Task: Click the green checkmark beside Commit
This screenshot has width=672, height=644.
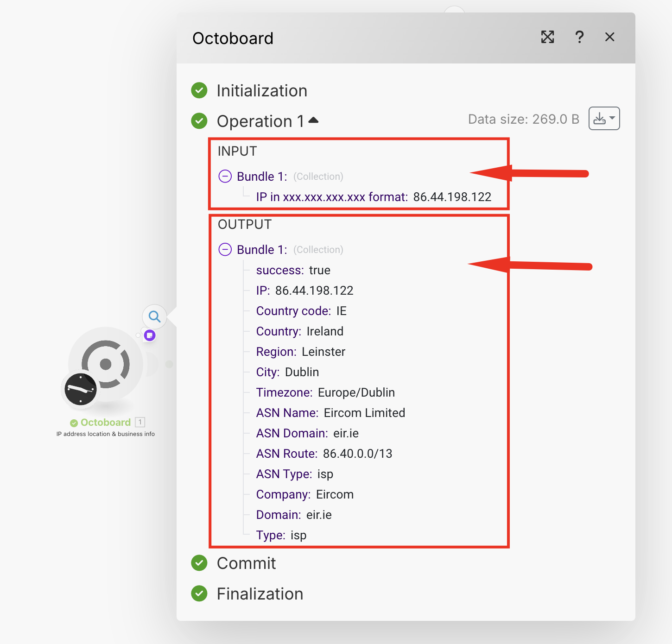Action: (199, 563)
